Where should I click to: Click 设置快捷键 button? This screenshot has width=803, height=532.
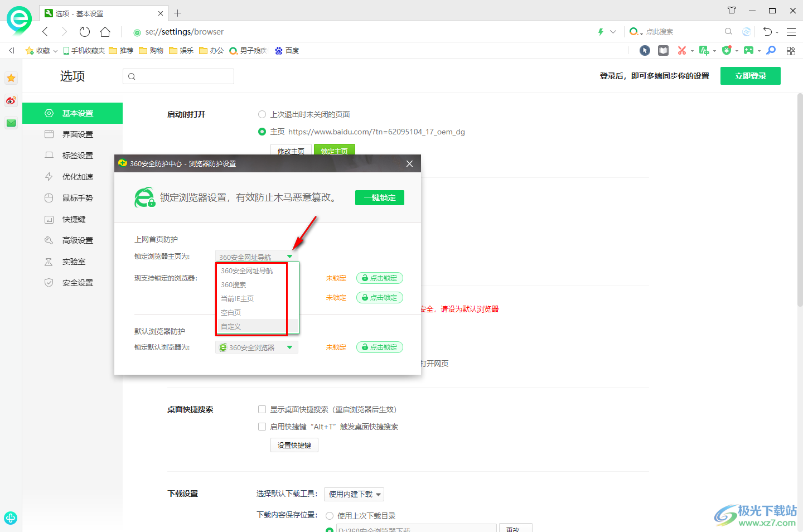click(294, 445)
